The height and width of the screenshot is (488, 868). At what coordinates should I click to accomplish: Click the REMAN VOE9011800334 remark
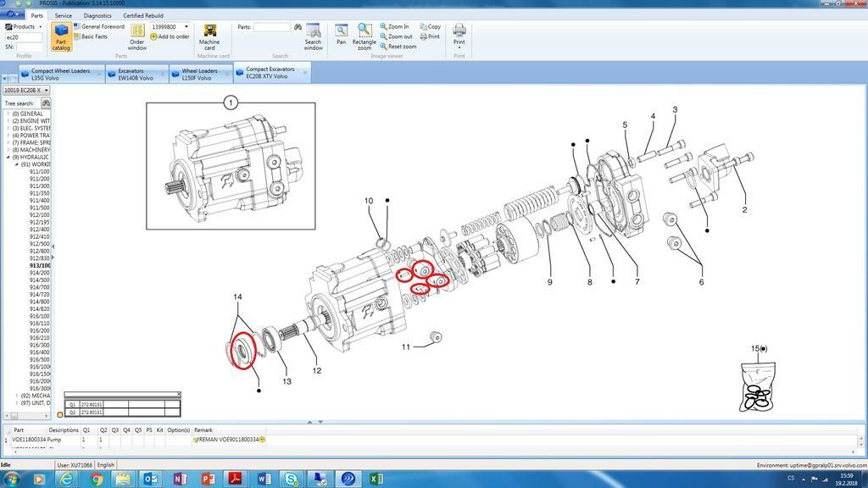click(229, 440)
